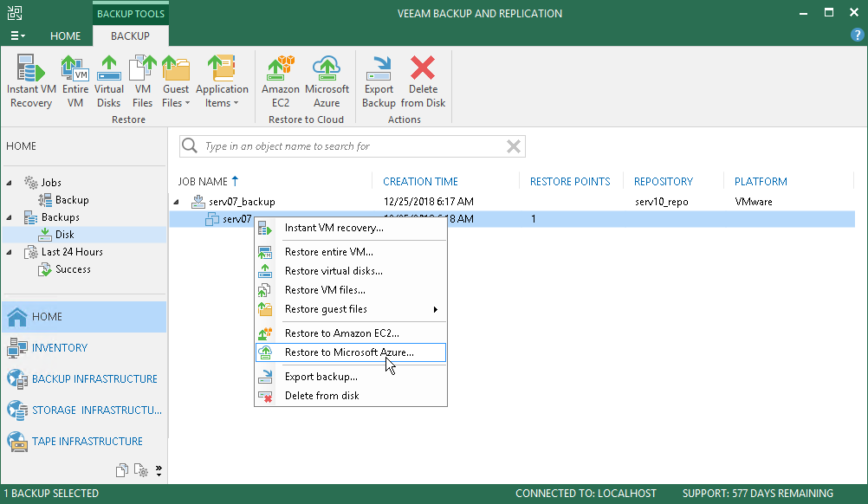This screenshot has height=504, width=868.
Task: Choose Export backup context menu item
Action: pos(351,377)
